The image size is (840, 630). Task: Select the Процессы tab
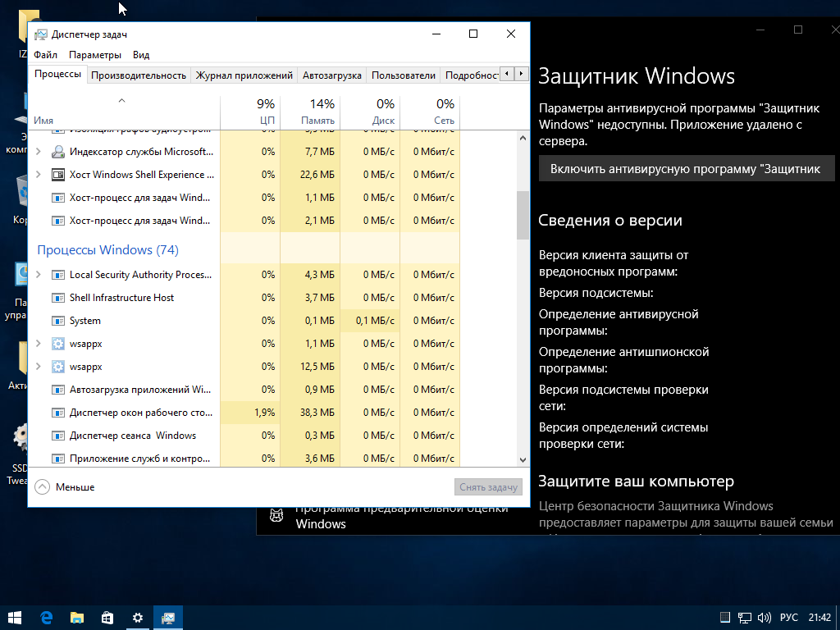pyautogui.click(x=57, y=74)
